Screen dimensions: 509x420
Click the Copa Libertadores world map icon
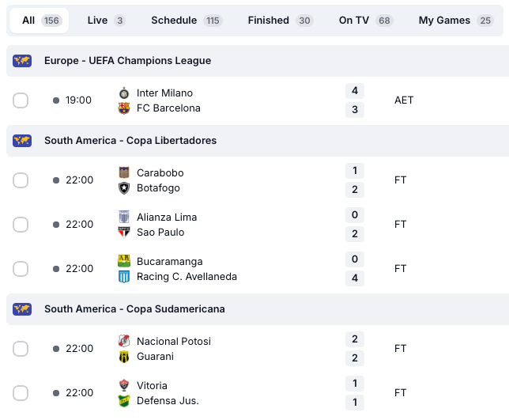pyautogui.click(x=22, y=141)
